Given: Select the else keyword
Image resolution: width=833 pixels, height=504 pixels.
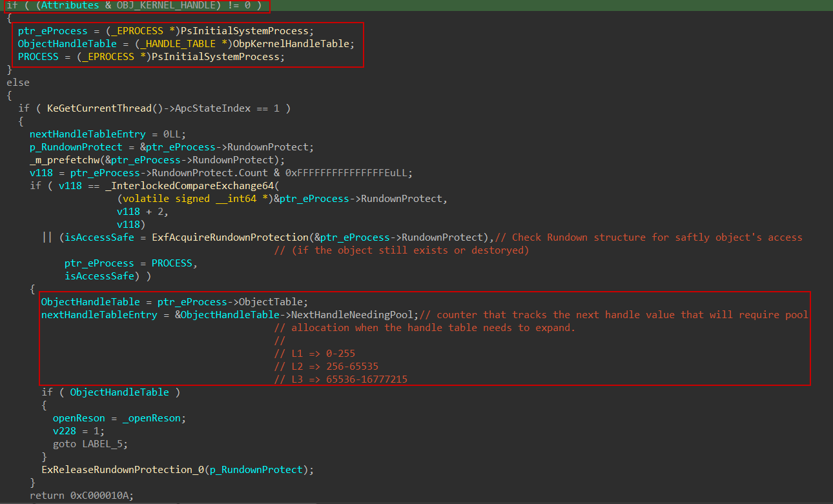Looking at the screenshot, I should tap(18, 83).
